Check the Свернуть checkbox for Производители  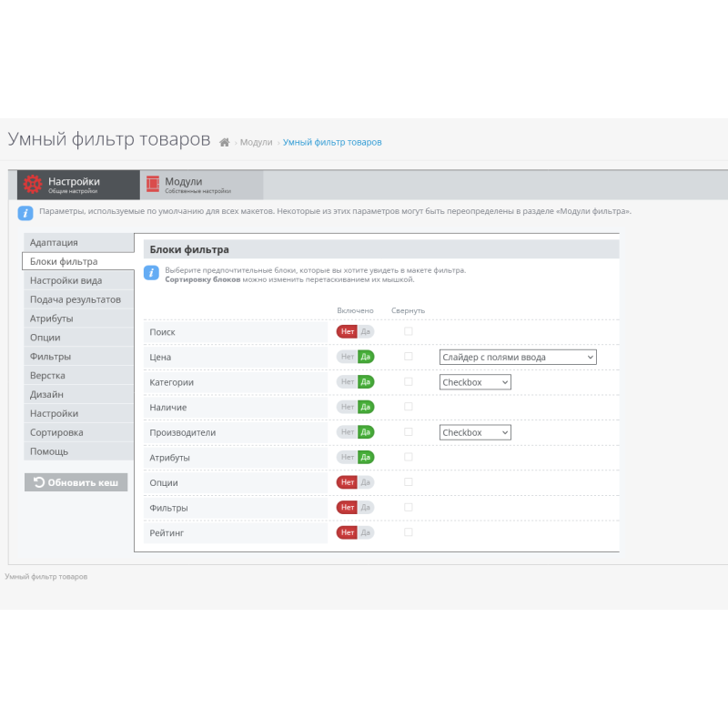pos(408,431)
